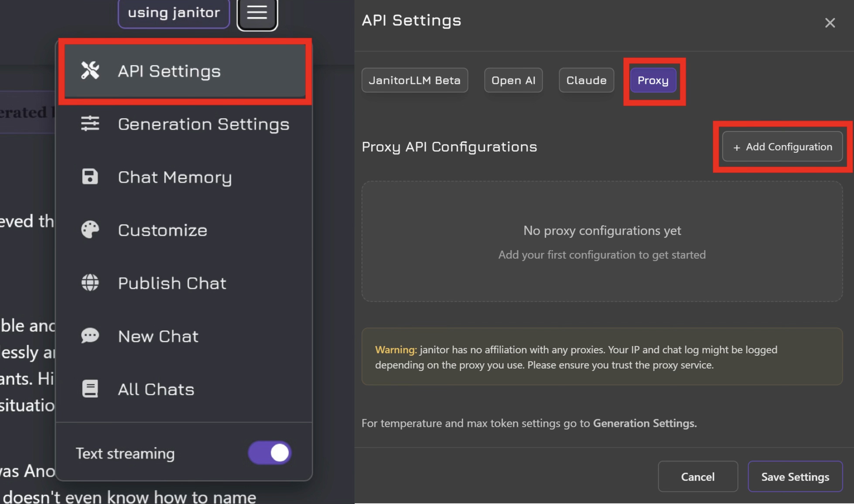
Task: Click the Customize palette icon
Action: (90, 230)
